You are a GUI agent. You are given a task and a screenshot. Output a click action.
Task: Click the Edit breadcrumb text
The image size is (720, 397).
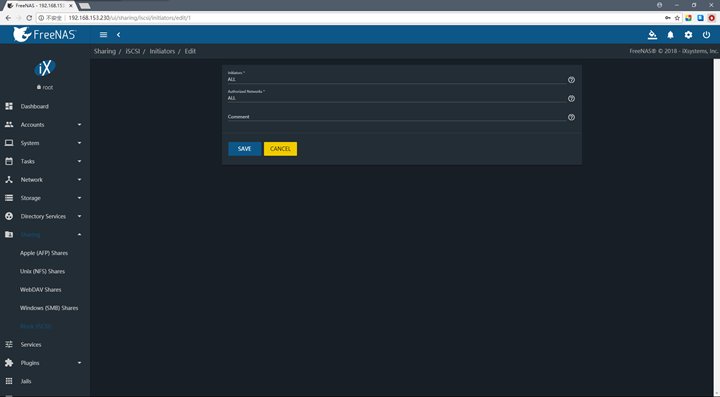pos(190,51)
